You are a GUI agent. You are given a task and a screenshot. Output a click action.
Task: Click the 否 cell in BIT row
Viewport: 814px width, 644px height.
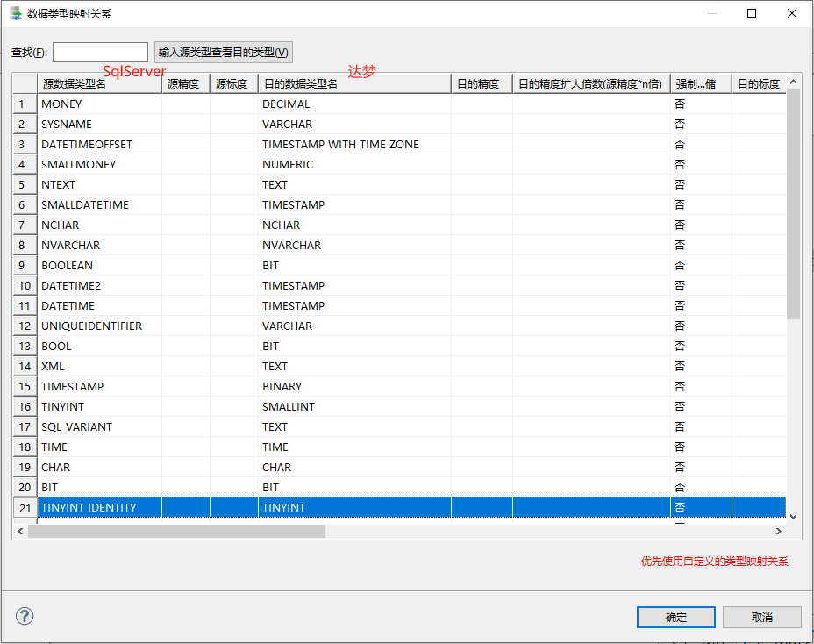(702, 487)
